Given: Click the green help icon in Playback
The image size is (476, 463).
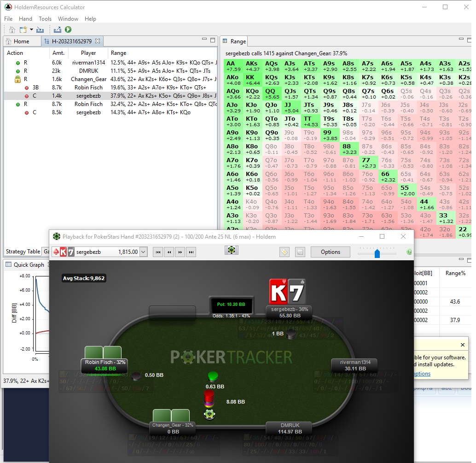Looking at the screenshot, I should [409, 252].
